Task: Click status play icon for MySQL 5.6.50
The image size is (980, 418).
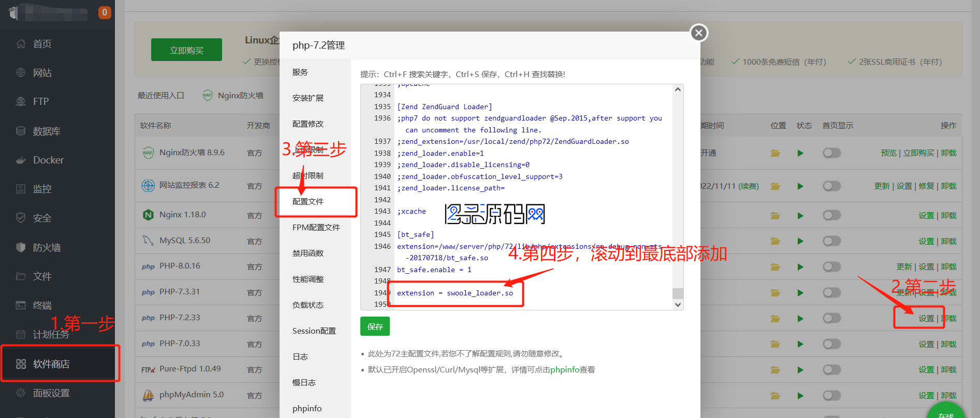Action: tap(800, 241)
